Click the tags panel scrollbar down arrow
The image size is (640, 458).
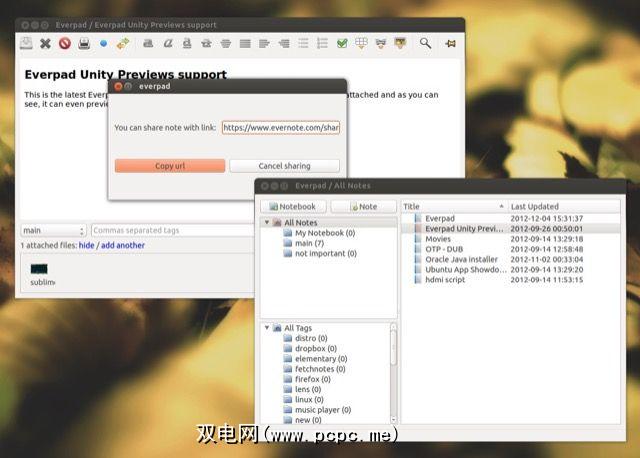point(393,419)
